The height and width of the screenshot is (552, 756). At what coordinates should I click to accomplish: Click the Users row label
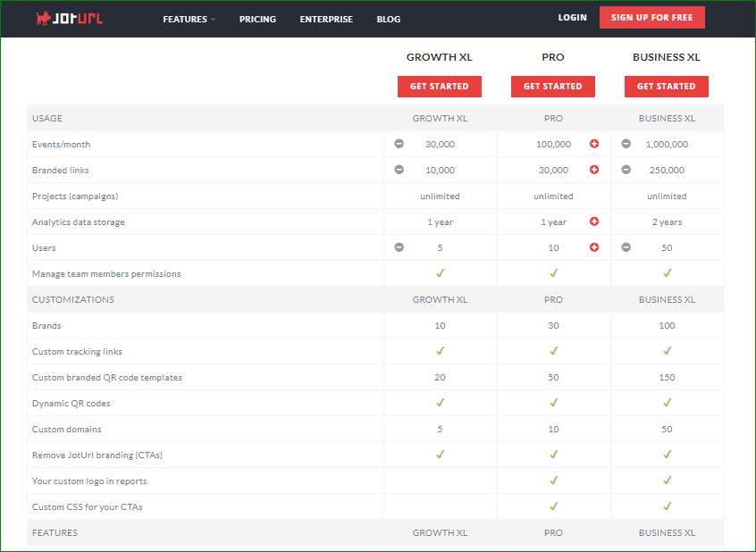click(x=44, y=247)
